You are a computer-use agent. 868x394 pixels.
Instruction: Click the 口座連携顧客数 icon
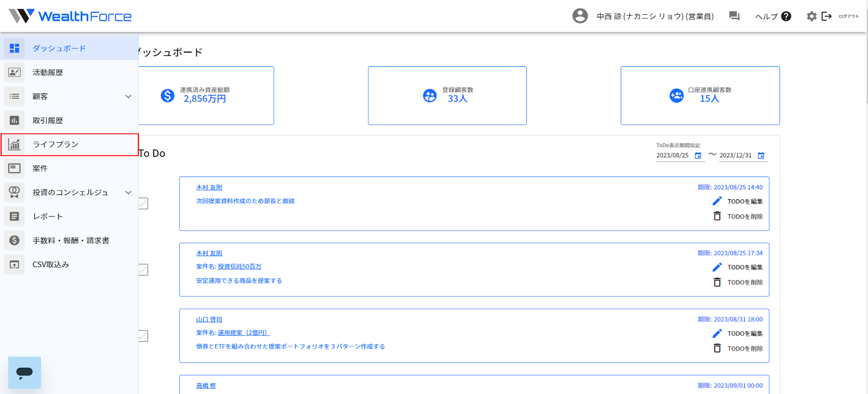(676, 96)
